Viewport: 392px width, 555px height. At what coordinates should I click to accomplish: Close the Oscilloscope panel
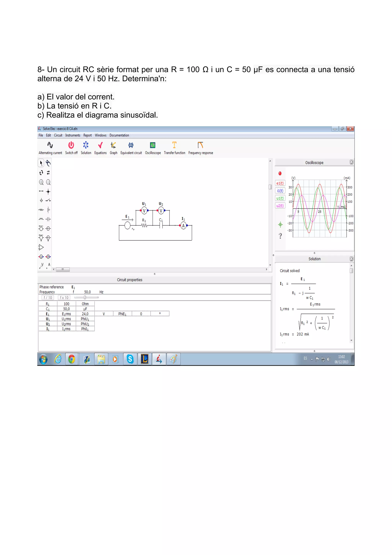pos(351,162)
